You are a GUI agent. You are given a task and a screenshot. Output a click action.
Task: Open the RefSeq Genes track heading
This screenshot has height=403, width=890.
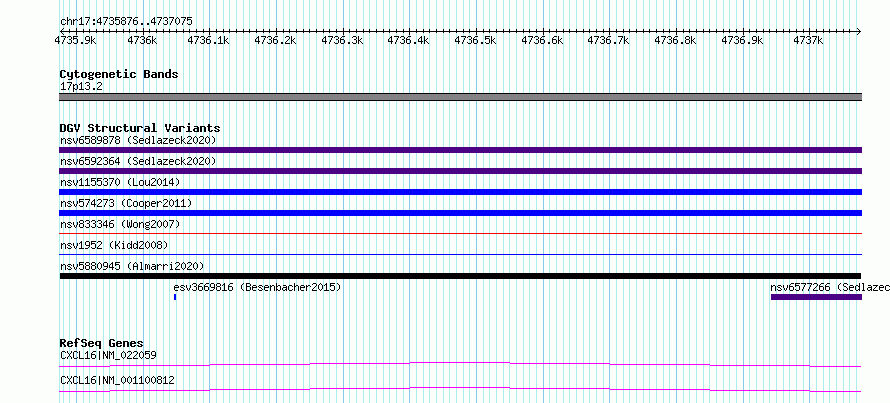[x=102, y=343]
